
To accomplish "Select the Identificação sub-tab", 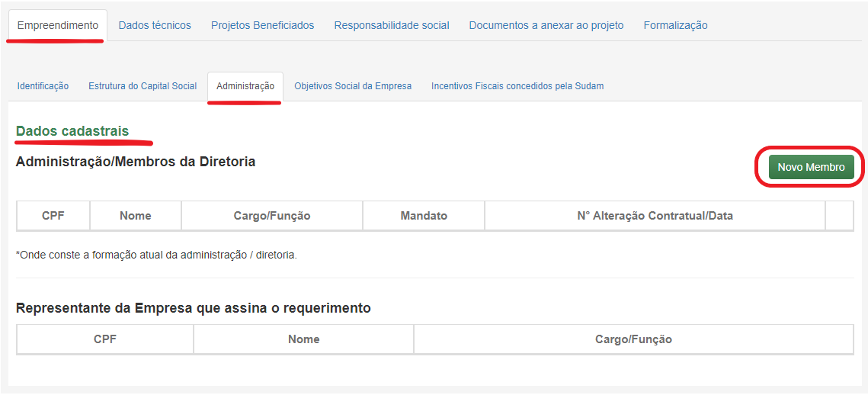I will click(x=43, y=86).
